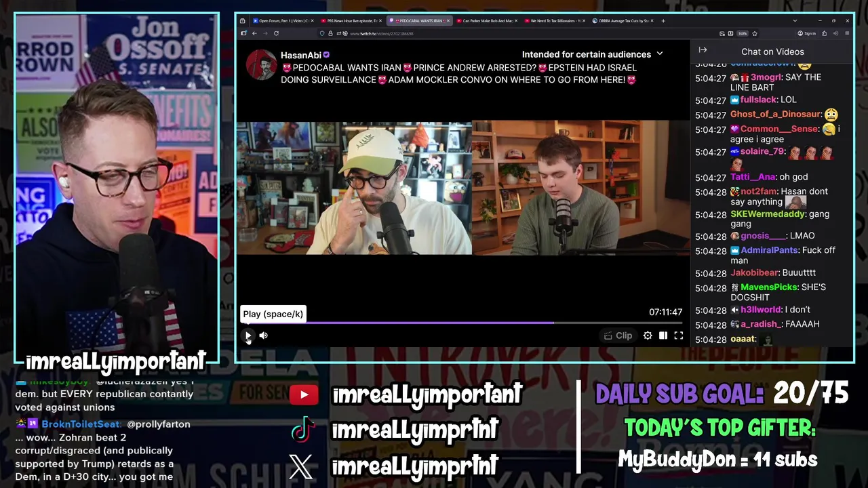
Task: Click the stream title starting 'PEDOCABAL WANTS IRAN'
Action: point(458,74)
